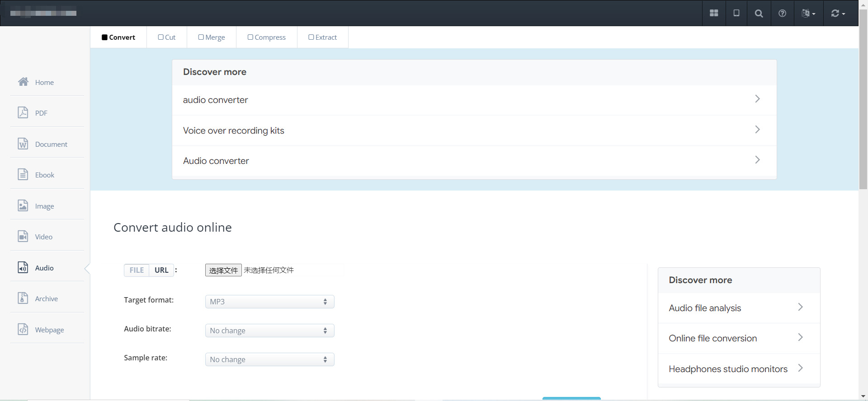Expand 'Audio file analysis' chevron

[x=801, y=307]
